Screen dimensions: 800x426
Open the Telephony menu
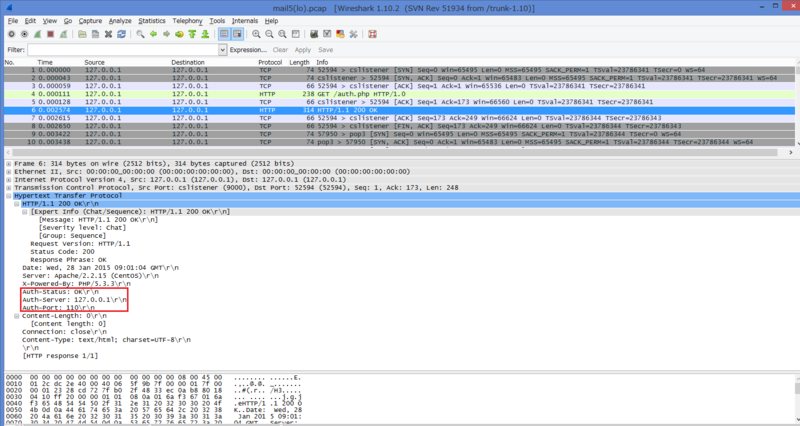pos(187,21)
